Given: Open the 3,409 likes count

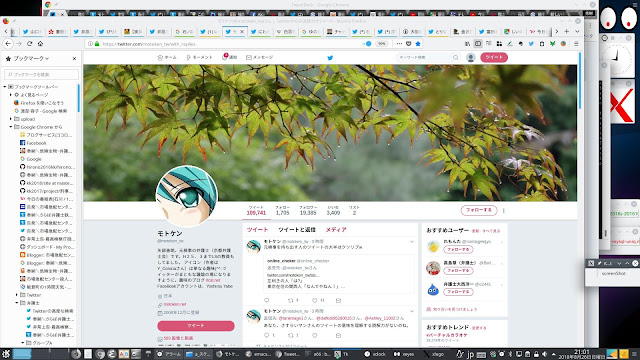Looking at the screenshot, I should pyautogui.click(x=333, y=210).
